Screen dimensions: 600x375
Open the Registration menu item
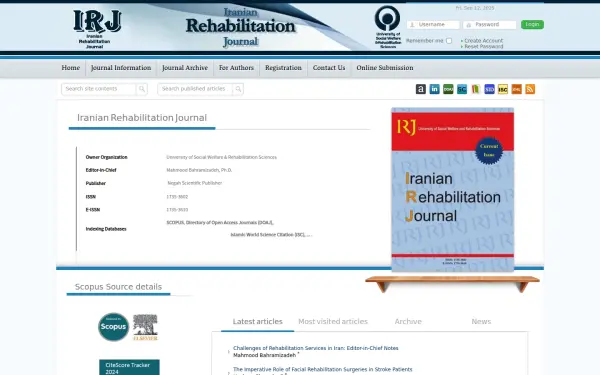click(x=283, y=68)
